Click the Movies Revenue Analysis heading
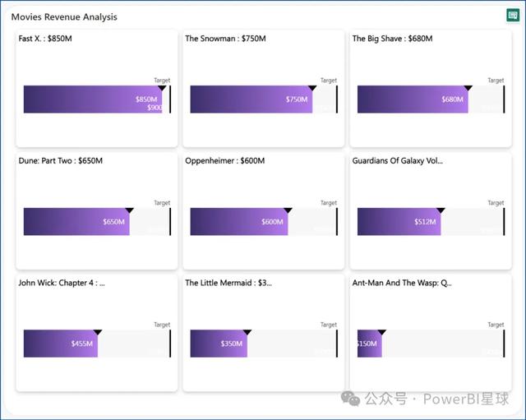Screen dimensions: 526x420 (x=64, y=16)
